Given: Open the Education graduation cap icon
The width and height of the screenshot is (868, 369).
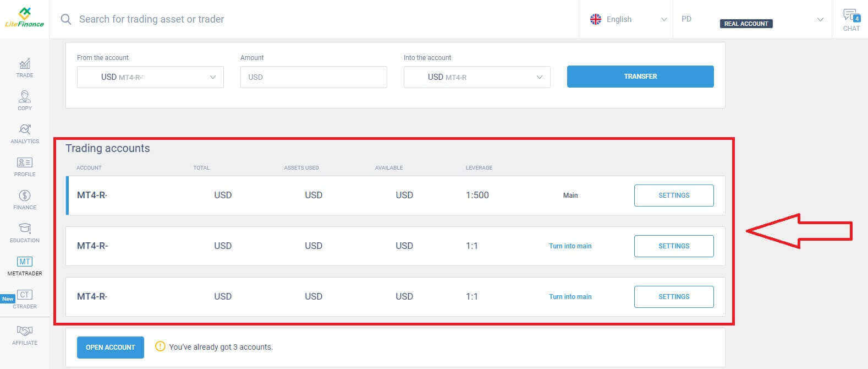Looking at the screenshot, I should 25,229.
